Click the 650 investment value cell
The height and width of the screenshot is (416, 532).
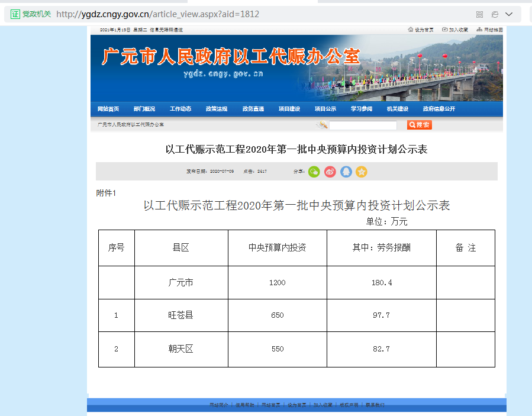pyautogui.click(x=278, y=315)
